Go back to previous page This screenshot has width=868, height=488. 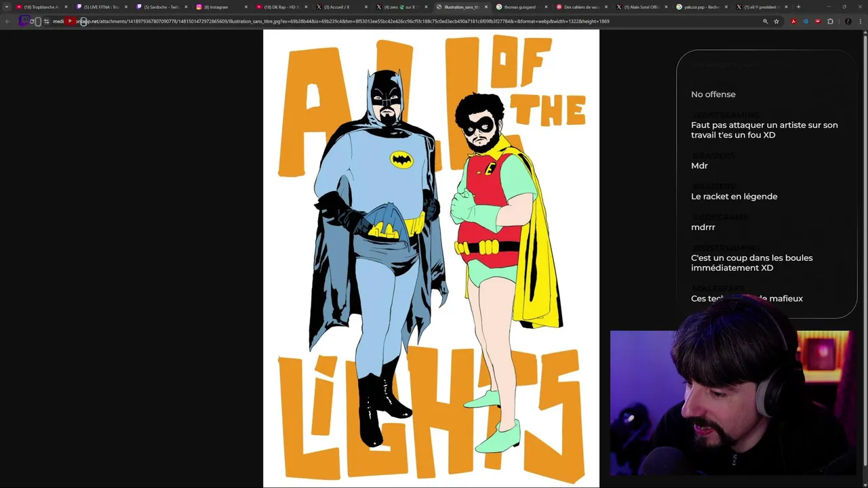[x=7, y=21]
